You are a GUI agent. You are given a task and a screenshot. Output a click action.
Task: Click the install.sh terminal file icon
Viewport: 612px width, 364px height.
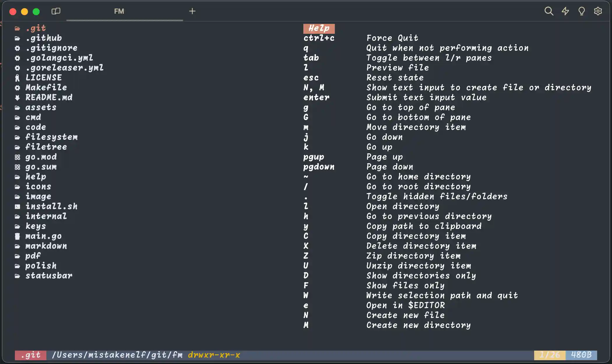click(x=17, y=207)
